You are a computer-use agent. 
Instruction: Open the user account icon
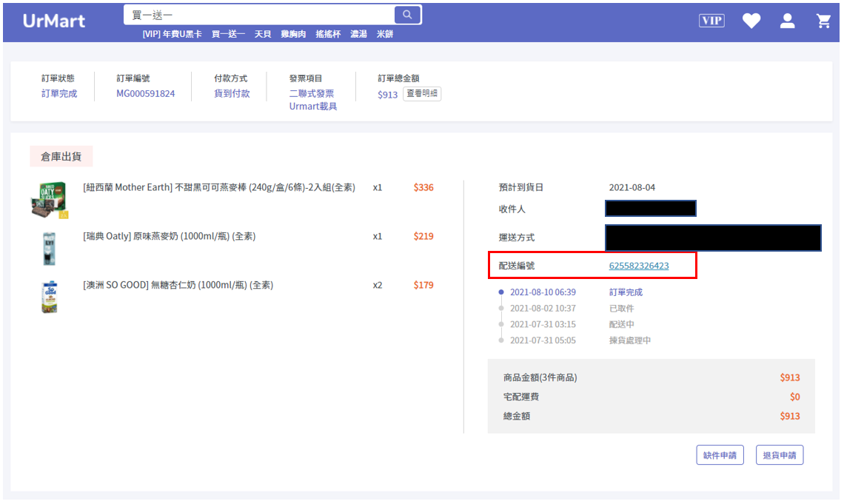coord(788,21)
